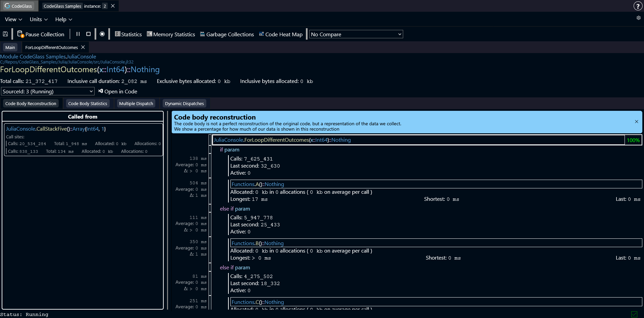Open the Memory Statistics view
644x318 pixels.
pos(171,34)
